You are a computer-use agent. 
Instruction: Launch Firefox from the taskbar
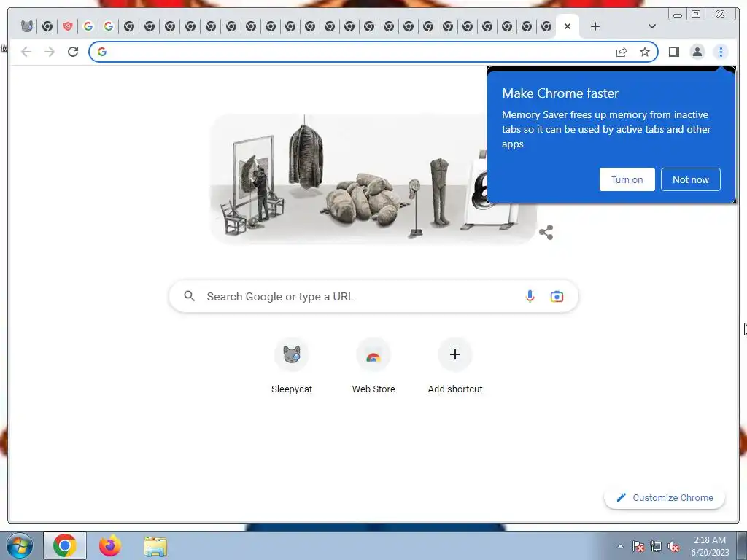[110, 545]
